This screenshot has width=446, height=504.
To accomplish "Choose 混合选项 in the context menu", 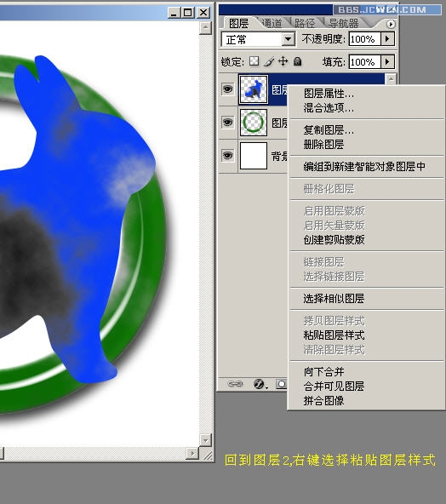I will pyautogui.click(x=329, y=107).
